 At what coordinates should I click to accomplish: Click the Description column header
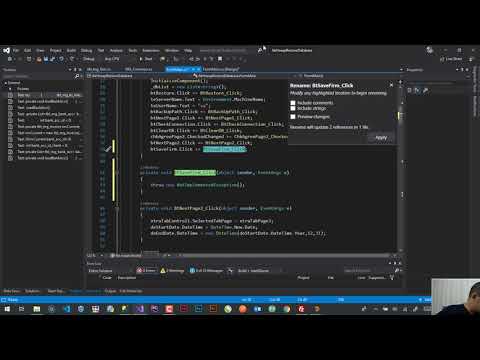click(x=127, y=278)
